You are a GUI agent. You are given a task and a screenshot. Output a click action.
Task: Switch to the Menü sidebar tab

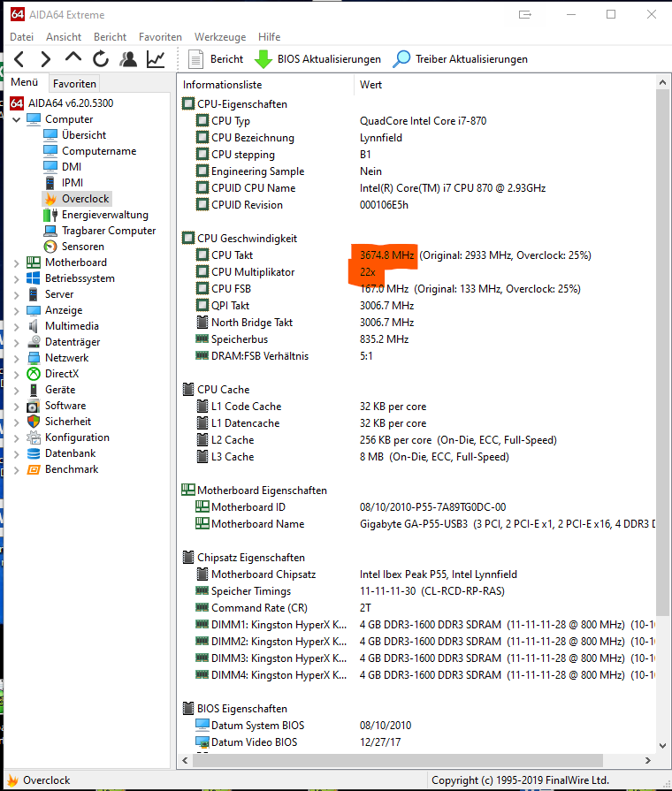click(25, 82)
